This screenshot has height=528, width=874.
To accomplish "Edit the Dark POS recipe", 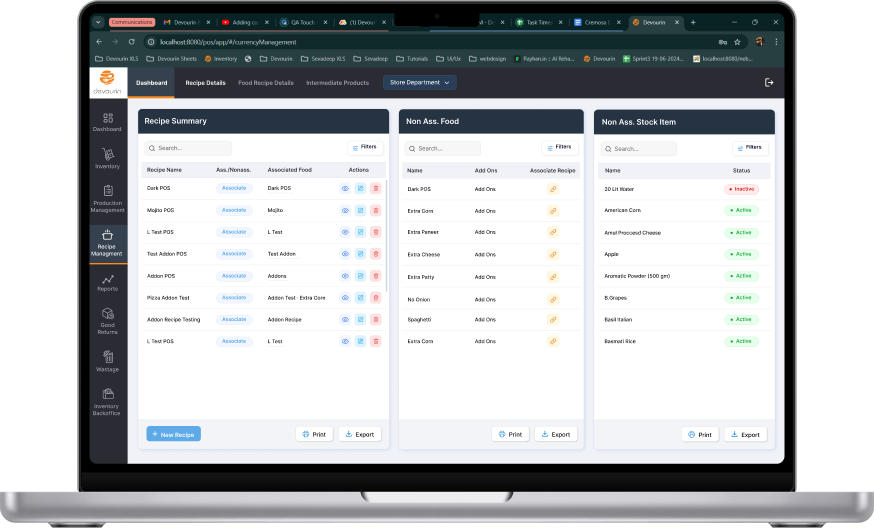I will pos(361,188).
